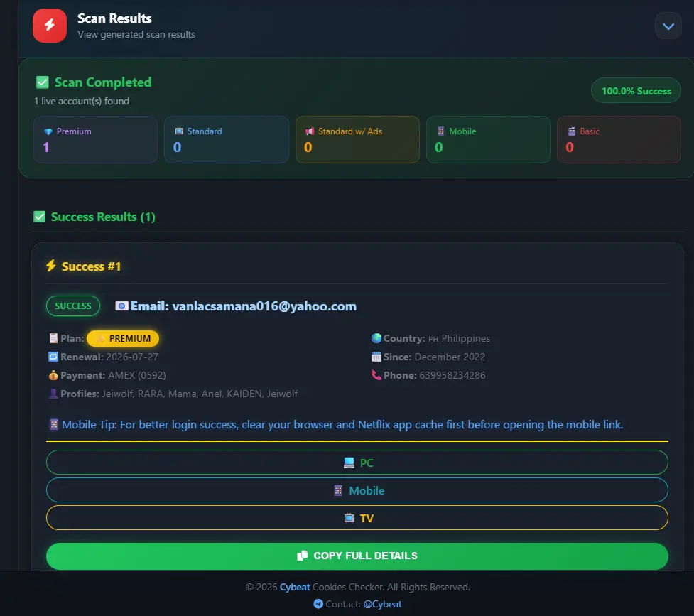Open the Mobile login link button

[x=357, y=490]
